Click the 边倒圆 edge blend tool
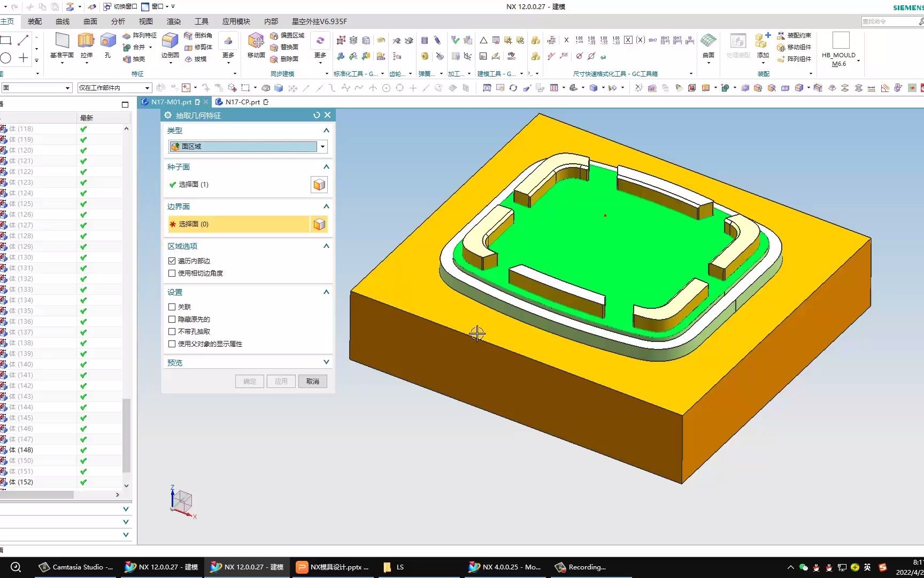The width and height of the screenshot is (924, 578). (170, 46)
